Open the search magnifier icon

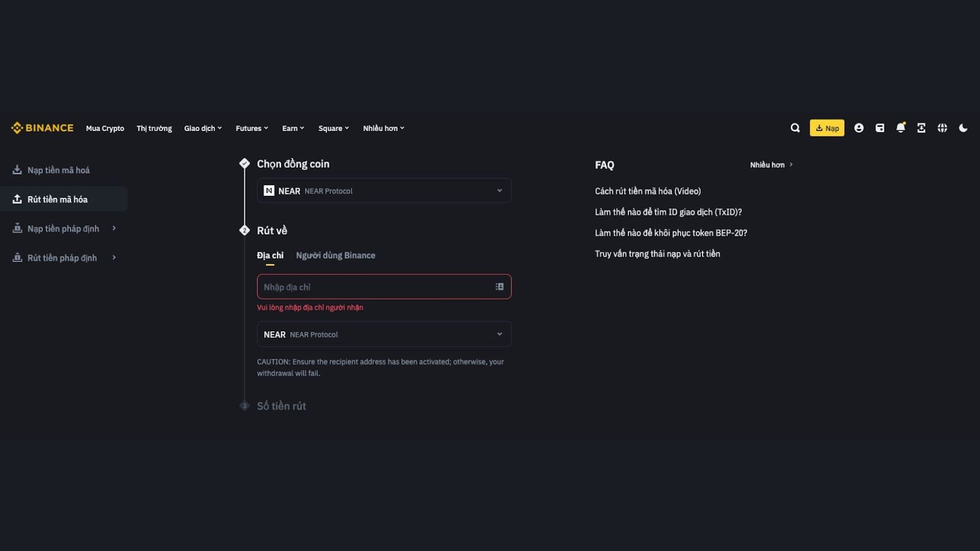click(x=795, y=128)
